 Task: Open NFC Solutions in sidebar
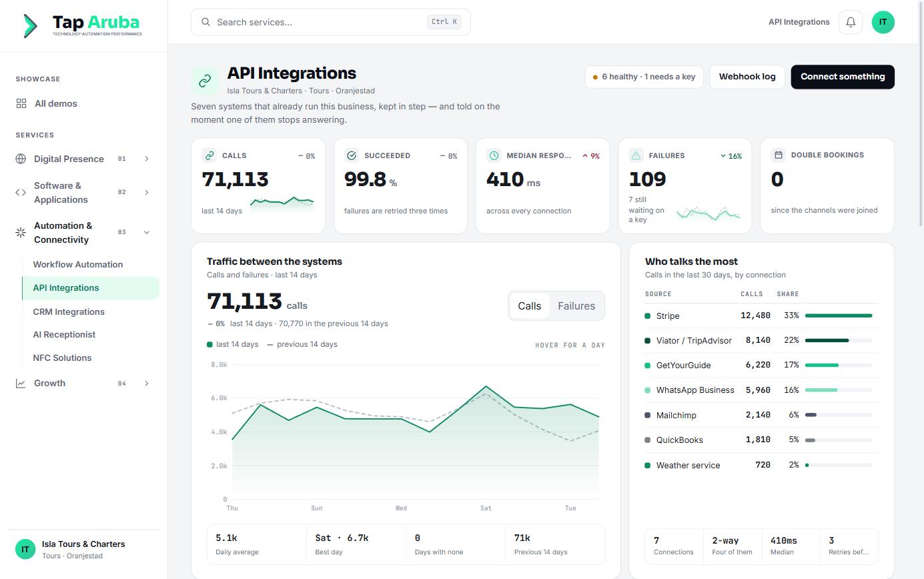(91, 358)
